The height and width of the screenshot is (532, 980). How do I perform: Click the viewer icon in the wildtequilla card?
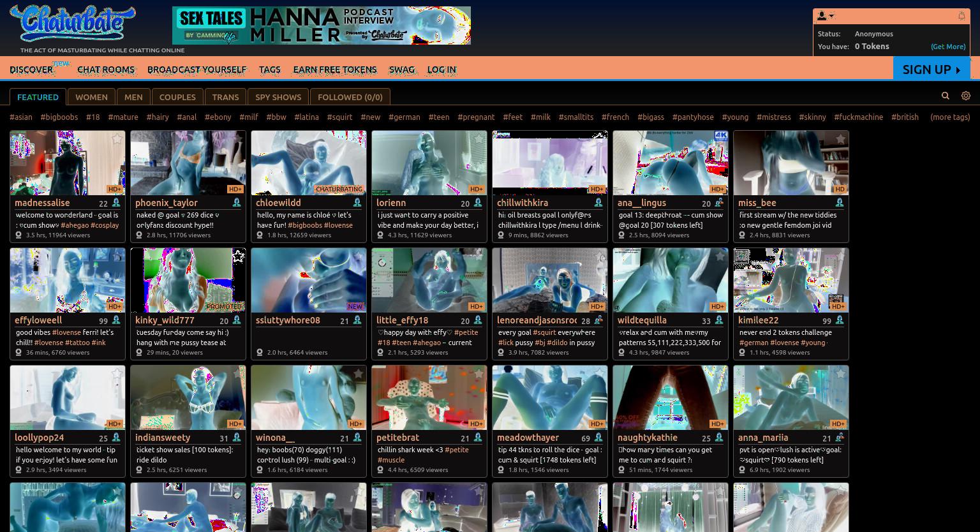click(x=621, y=352)
